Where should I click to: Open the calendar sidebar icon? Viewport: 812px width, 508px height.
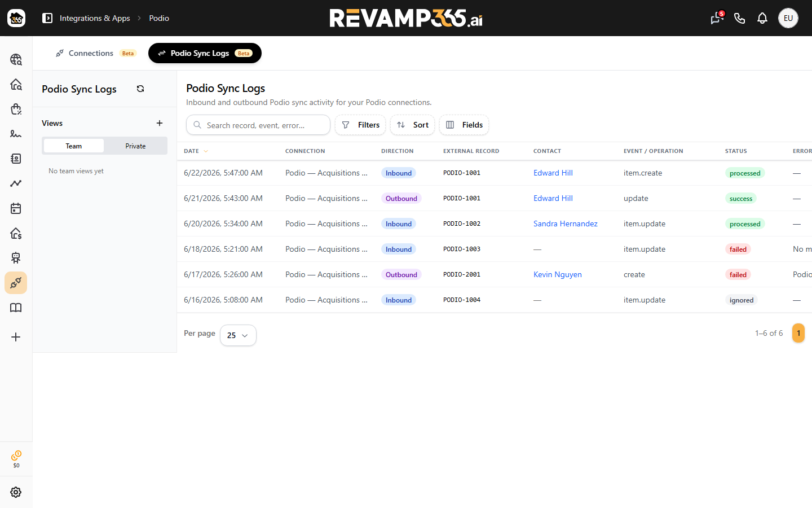click(16, 208)
